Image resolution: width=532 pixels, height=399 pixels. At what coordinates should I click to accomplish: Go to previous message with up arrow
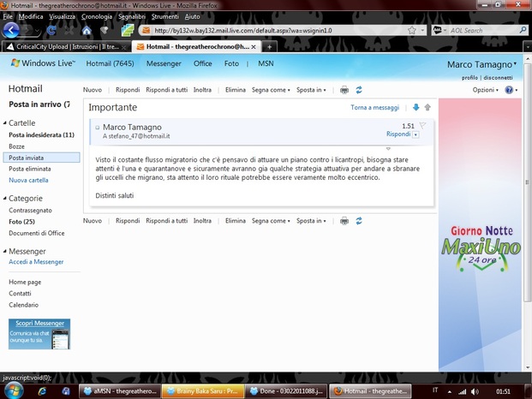click(427, 108)
